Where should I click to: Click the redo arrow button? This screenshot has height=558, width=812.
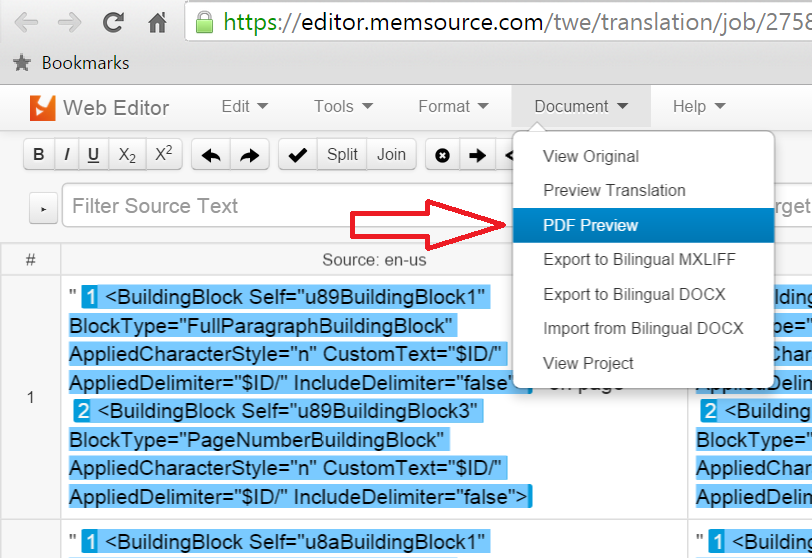(250, 154)
